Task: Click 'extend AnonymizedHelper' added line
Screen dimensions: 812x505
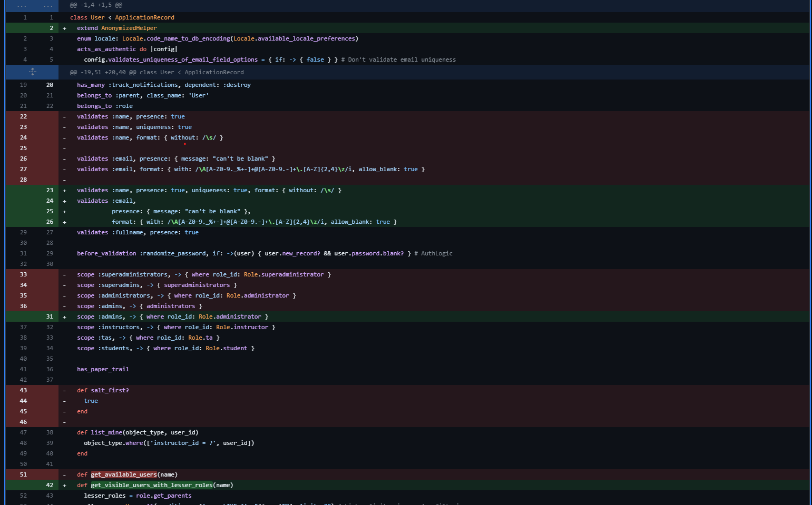Action: coord(116,28)
